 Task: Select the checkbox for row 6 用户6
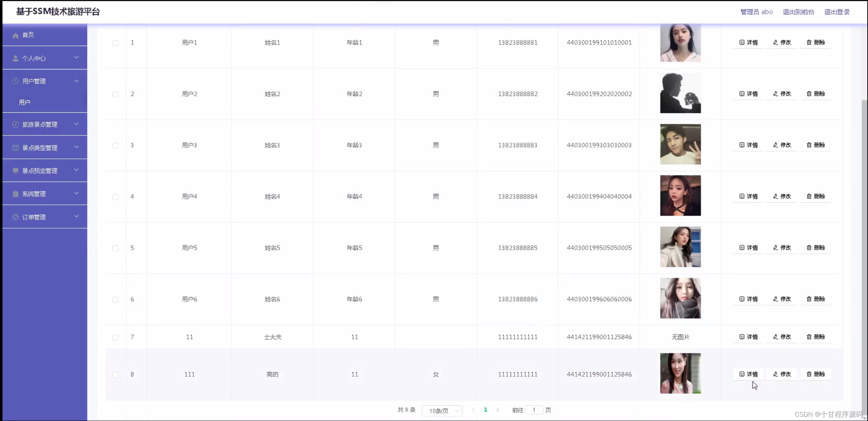tap(115, 300)
